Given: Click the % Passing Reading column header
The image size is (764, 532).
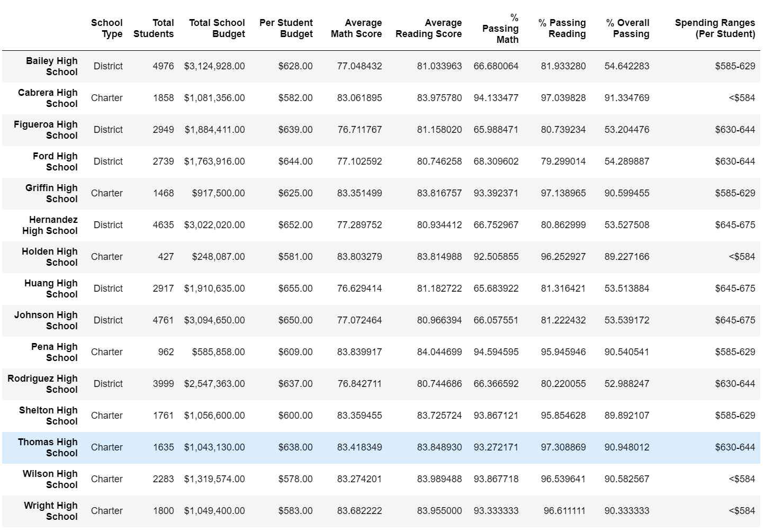Looking at the screenshot, I should pyautogui.click(x=562, y=29).
